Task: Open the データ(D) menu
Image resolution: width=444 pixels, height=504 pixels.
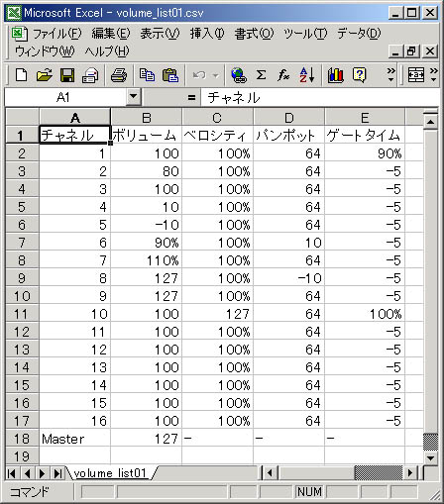Action: click(359, 34)
